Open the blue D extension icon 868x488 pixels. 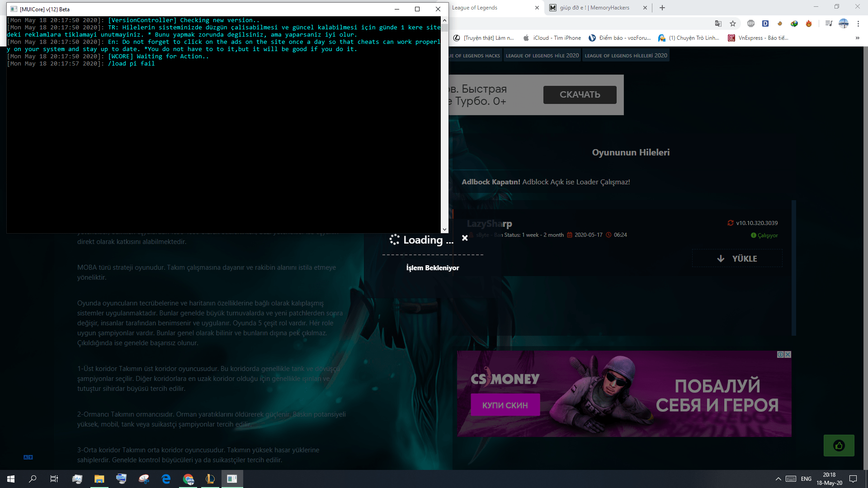765,23
